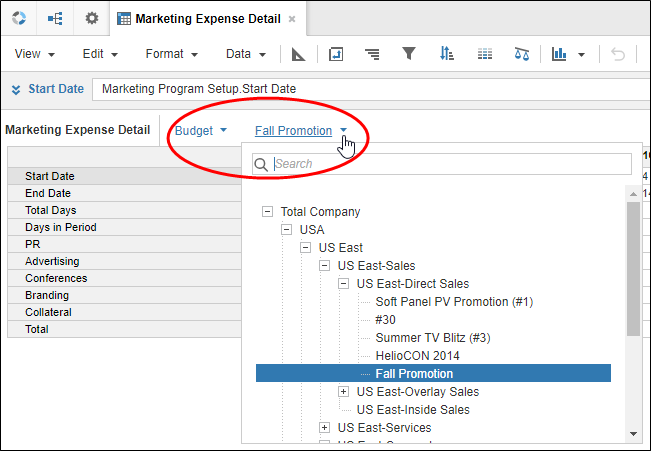
Task: Click the tree scrollbar down arrow
Action: [x=633, y=434]
